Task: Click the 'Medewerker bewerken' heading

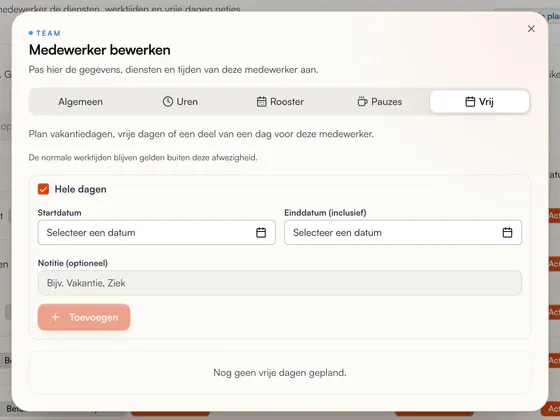Action: point(100,50)
